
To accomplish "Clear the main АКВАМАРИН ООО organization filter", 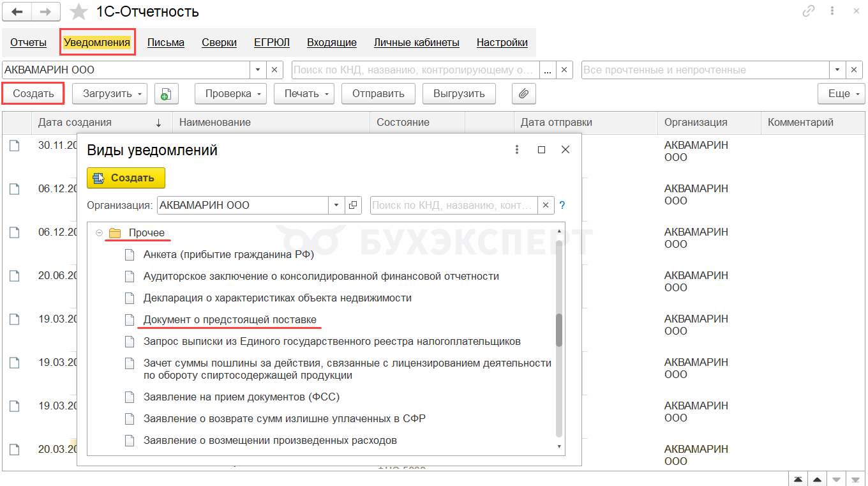I will pos(274,70).
